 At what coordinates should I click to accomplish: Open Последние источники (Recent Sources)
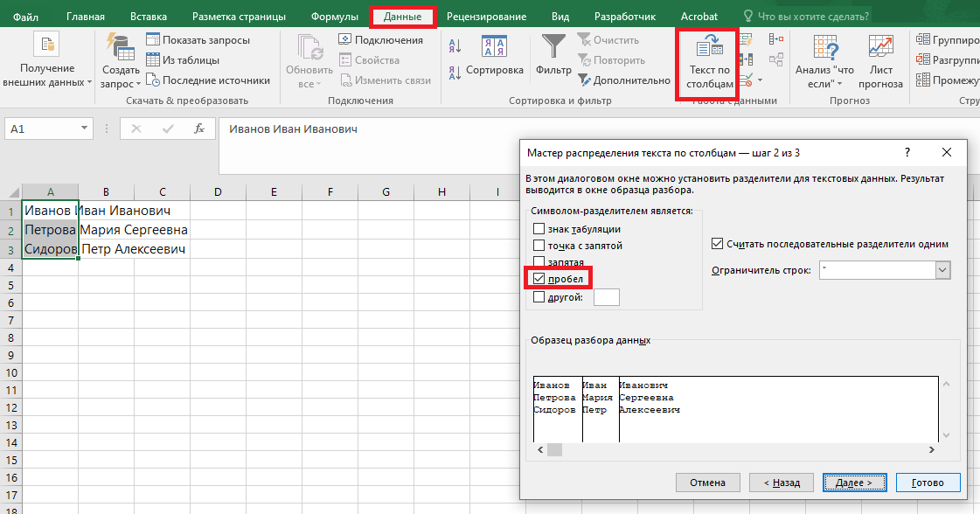click(x=208, y=80)
